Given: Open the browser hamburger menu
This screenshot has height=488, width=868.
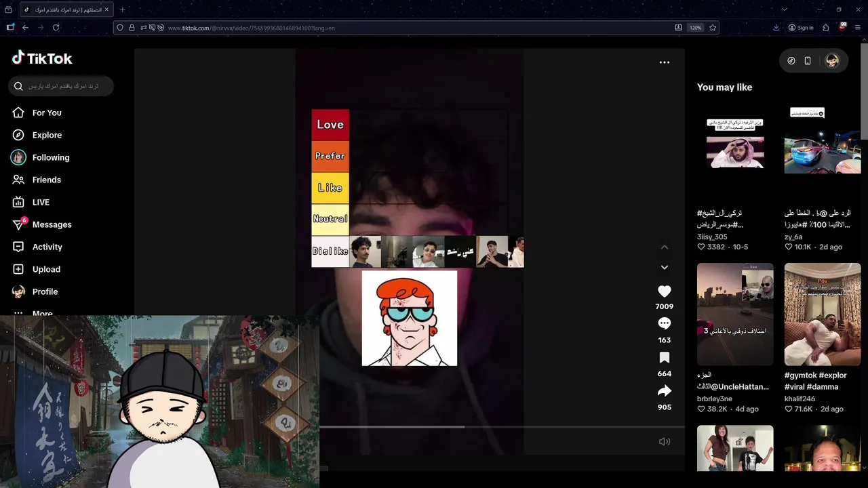Looking at the screenshot, I should [858, 28].
